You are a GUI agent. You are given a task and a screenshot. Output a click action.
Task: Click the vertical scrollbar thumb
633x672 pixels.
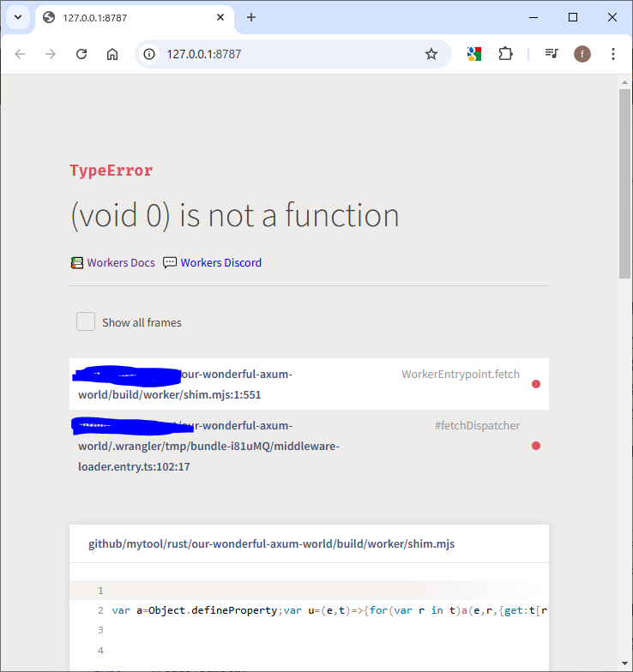point(624,183)
